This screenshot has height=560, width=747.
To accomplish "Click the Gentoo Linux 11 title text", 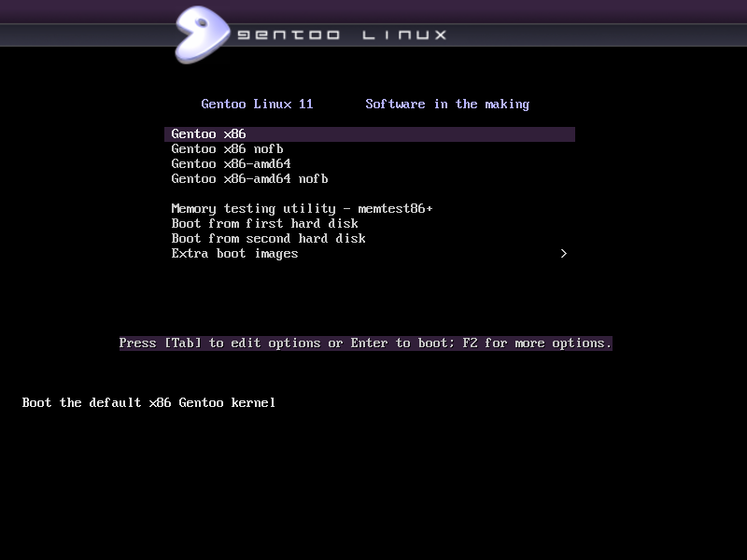I will click(x=257, y=104).
